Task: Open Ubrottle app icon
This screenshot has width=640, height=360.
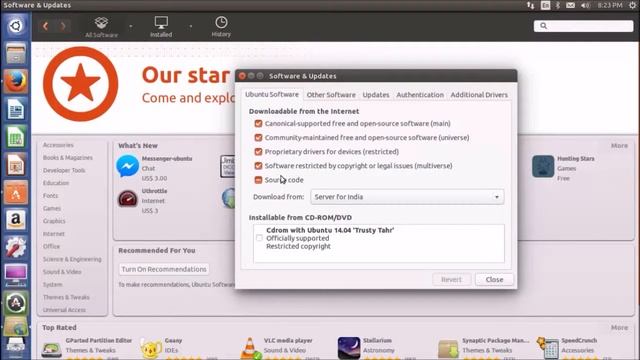Action: point(127,199)
